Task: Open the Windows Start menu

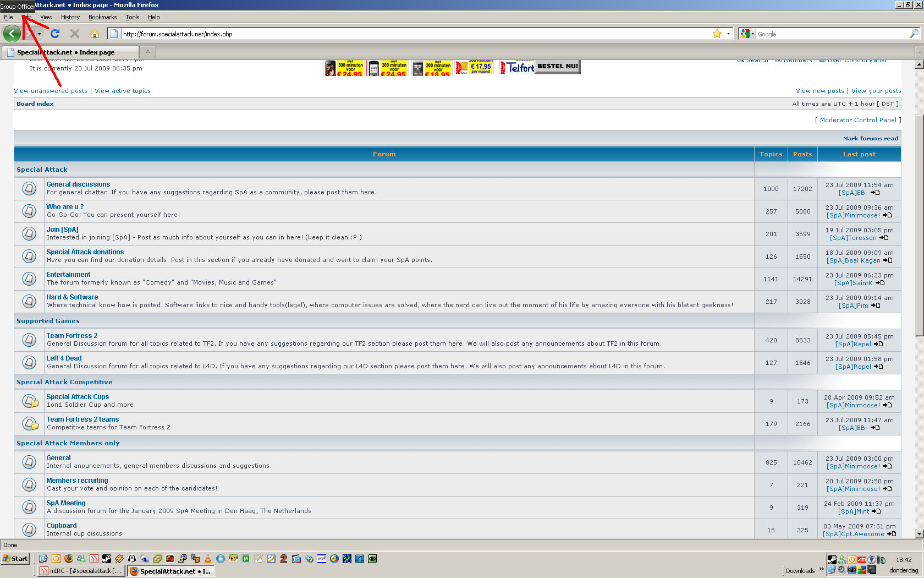Action: 15,559
